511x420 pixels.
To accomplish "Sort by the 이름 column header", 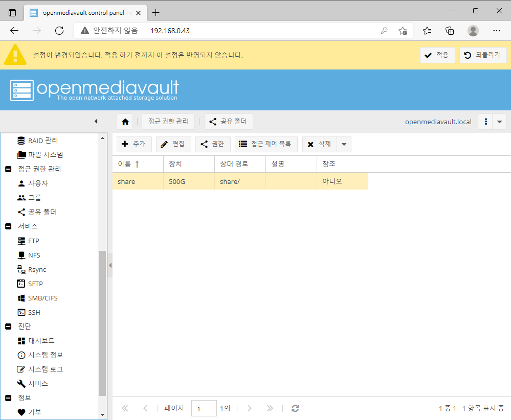I will [138, 164].
